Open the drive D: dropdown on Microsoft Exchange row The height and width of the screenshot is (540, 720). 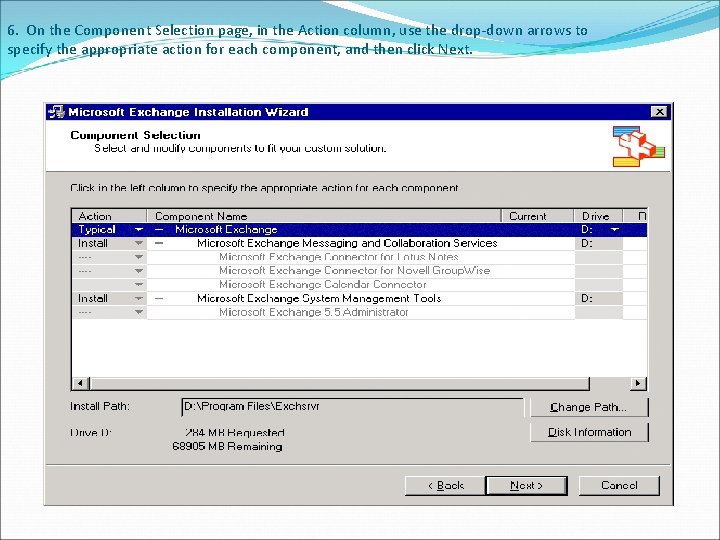(x=615, y=230)
